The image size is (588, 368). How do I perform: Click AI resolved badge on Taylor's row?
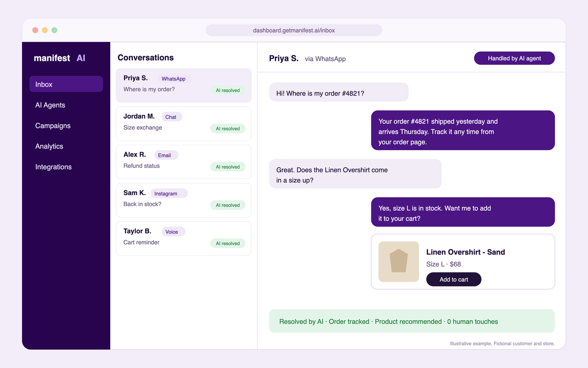[228, 243]
